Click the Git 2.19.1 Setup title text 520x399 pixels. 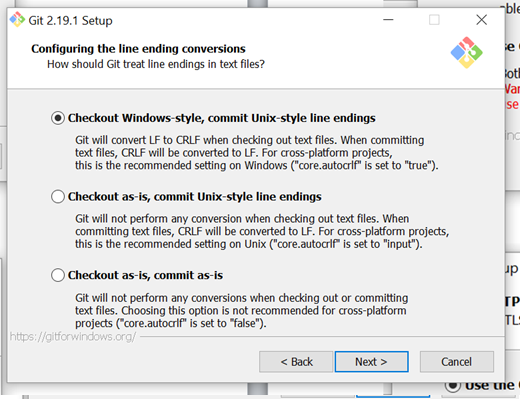70,21
